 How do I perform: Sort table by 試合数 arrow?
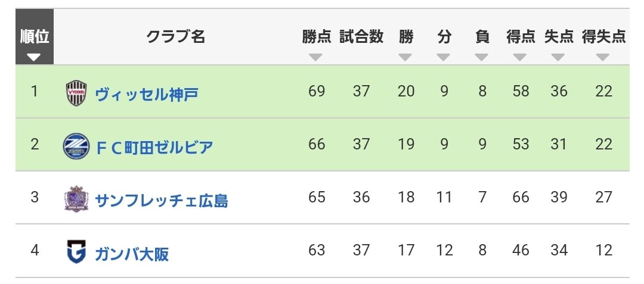(361, 57)
